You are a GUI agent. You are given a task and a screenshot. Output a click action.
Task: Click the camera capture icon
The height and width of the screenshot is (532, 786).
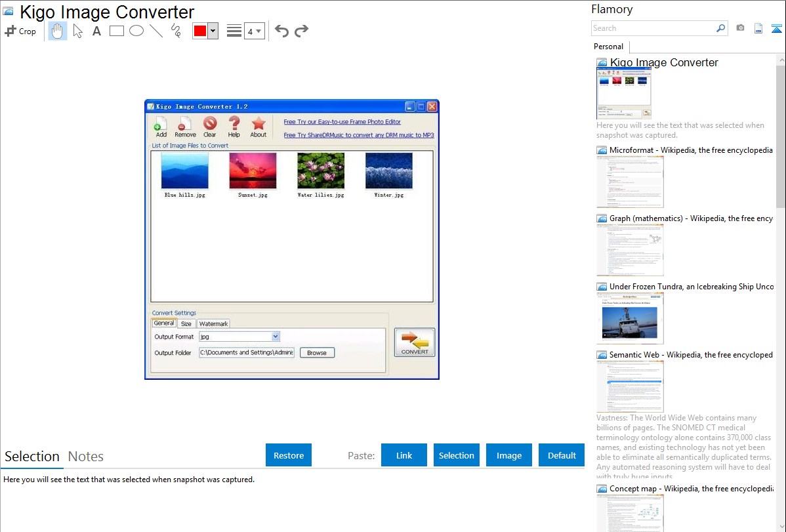[x=740, y=28]
